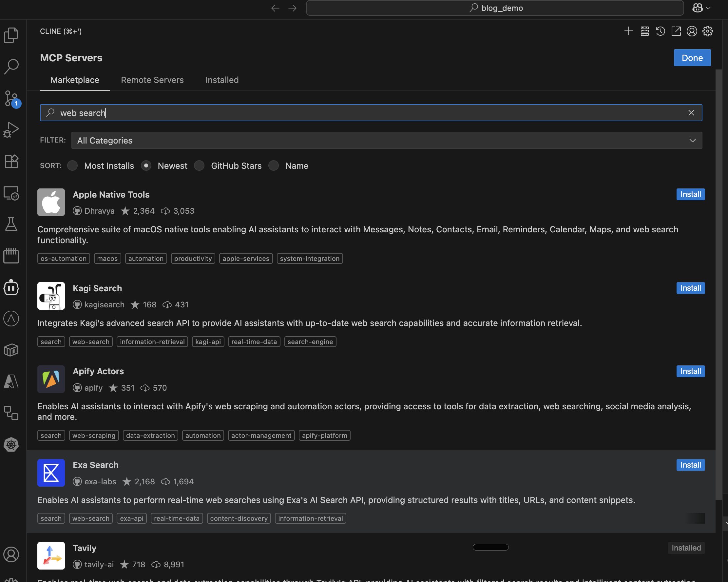
Task: Go back with the left arrow
Action: point(275,8)
